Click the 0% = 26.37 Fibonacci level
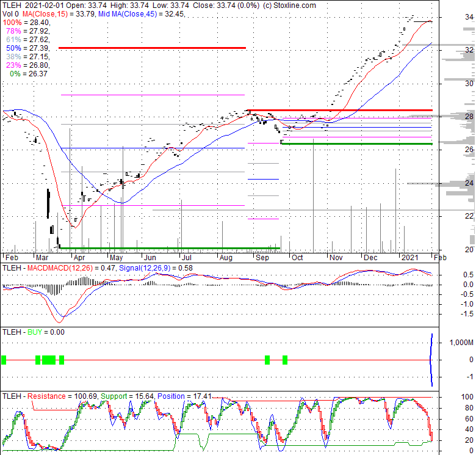 click(x=29, y=73)
